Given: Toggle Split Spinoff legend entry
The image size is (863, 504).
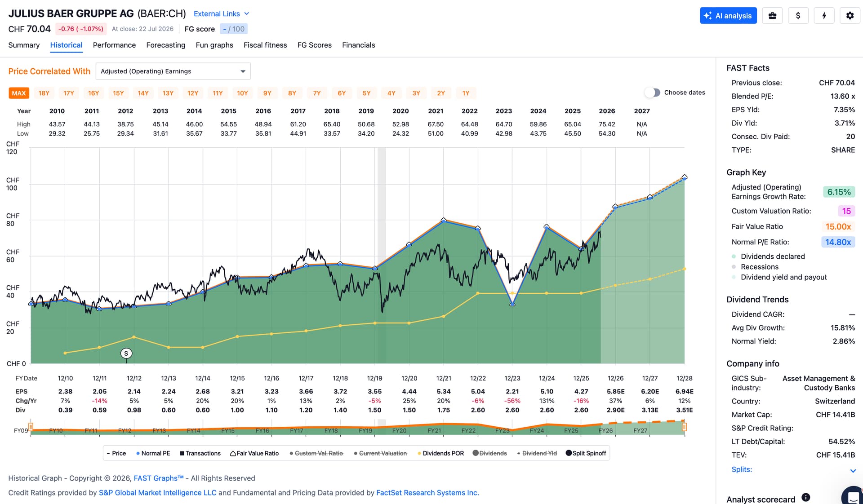Looking at the screenshot, I should [x=586, y=453].
